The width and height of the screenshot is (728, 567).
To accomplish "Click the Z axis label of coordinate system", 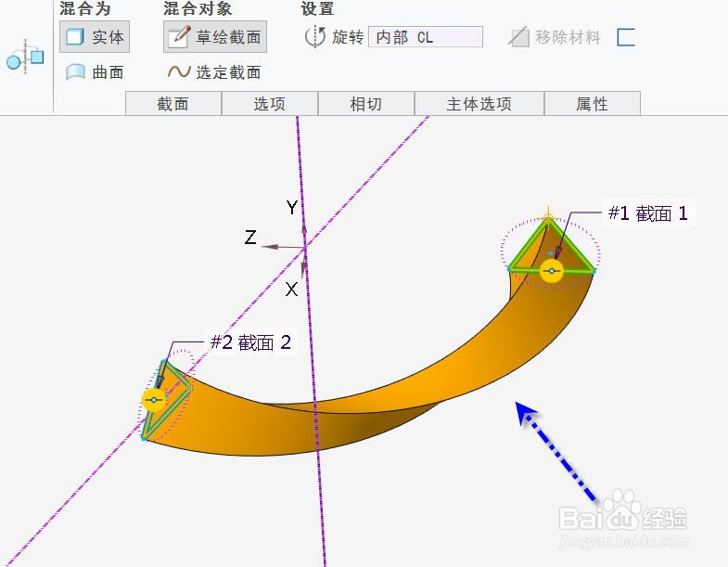I will point(250,237).
